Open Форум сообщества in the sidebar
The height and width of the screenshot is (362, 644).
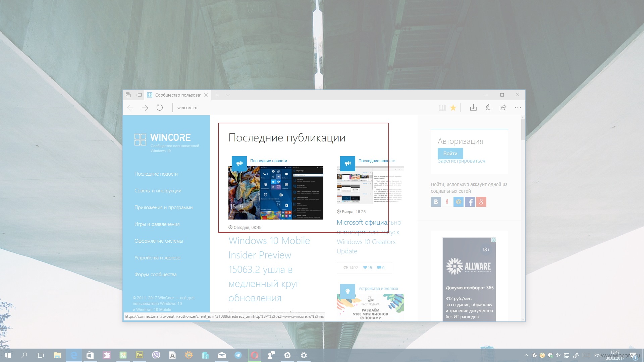point(155,275)
